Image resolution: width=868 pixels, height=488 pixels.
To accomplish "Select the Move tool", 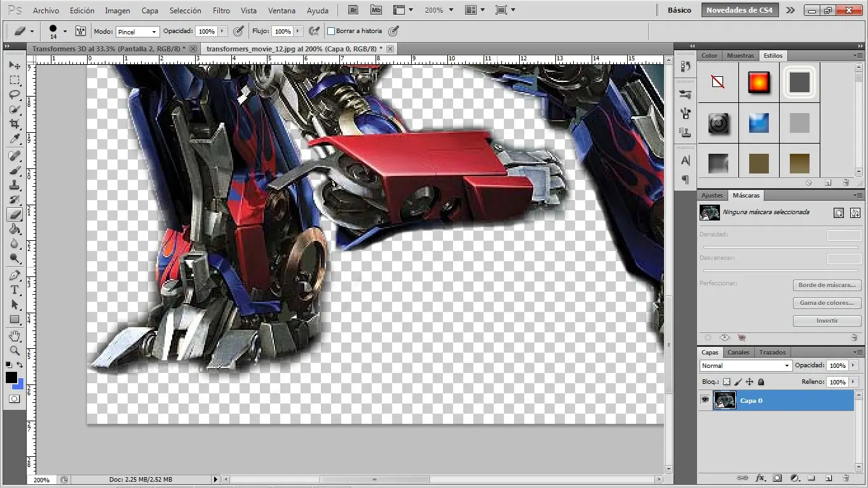I will click(15, 65).
